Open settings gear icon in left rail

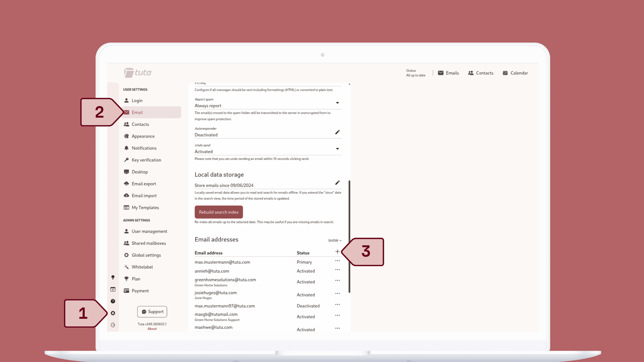click(113, 313)
